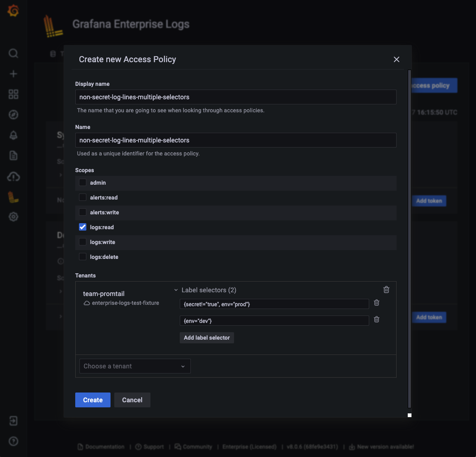This screenshot has width=476, height=457.
Task: Open help via the question mark icon
Action: point(13,440)
